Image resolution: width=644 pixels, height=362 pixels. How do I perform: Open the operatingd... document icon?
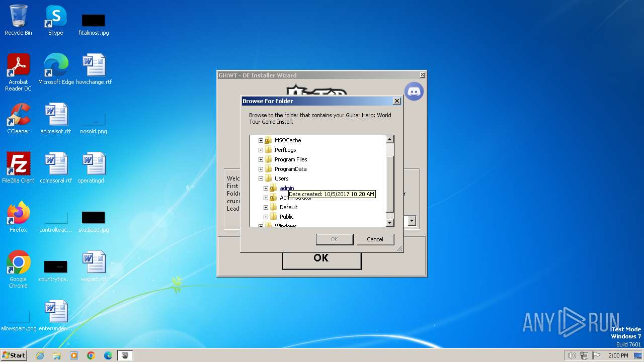click(94, 167)
